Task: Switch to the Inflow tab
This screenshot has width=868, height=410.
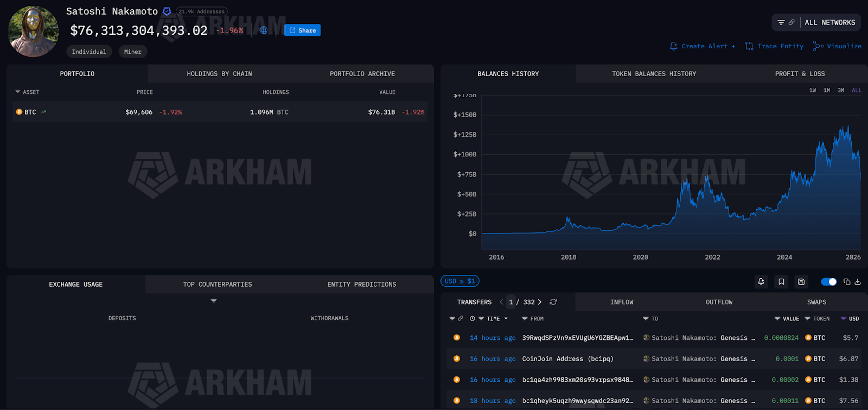Action: click(622, 302)
